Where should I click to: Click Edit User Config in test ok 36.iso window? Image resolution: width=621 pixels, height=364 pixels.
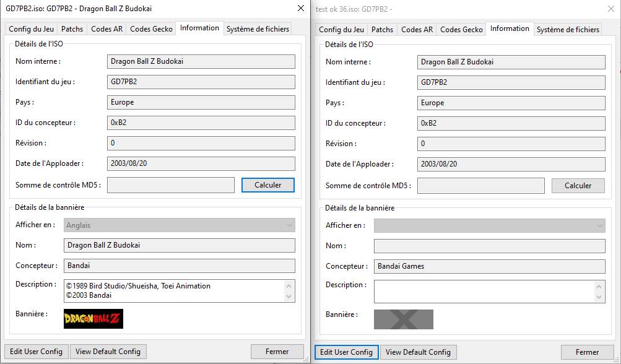pos(346,352)
